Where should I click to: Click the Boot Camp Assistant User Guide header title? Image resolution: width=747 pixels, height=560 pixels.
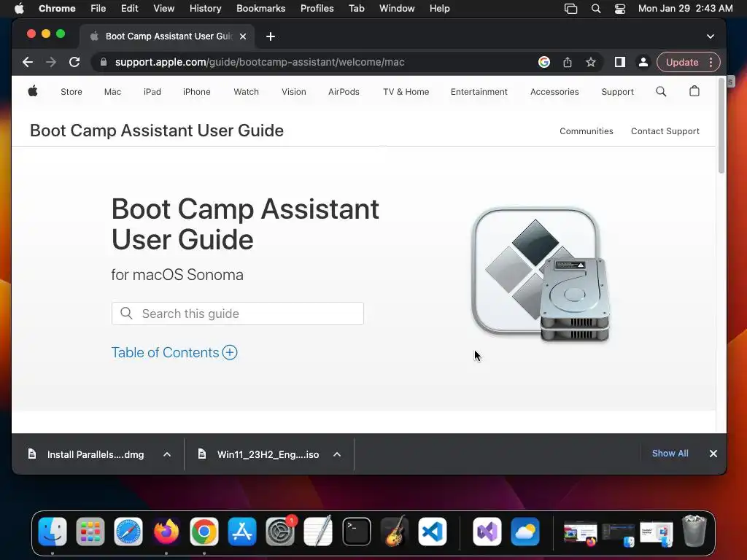point(157,131)
